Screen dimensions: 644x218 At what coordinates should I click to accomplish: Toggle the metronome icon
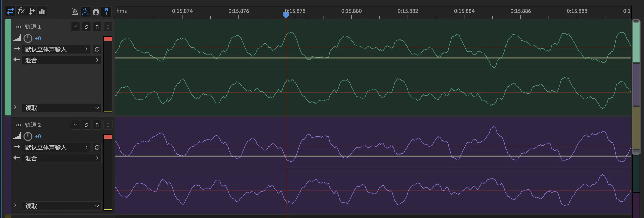click(75, 12)
